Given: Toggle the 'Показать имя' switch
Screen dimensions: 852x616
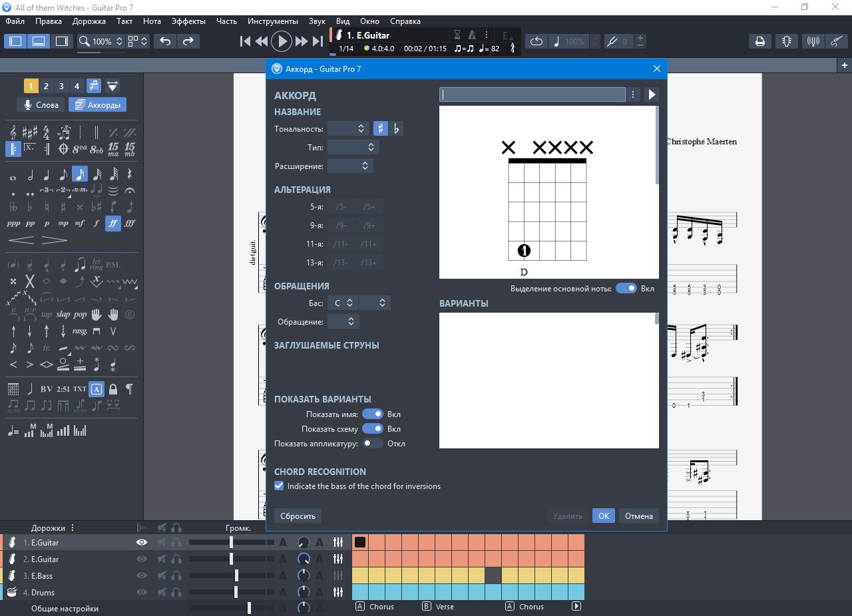Looking at the screenshot, I should tap(372, 414).
